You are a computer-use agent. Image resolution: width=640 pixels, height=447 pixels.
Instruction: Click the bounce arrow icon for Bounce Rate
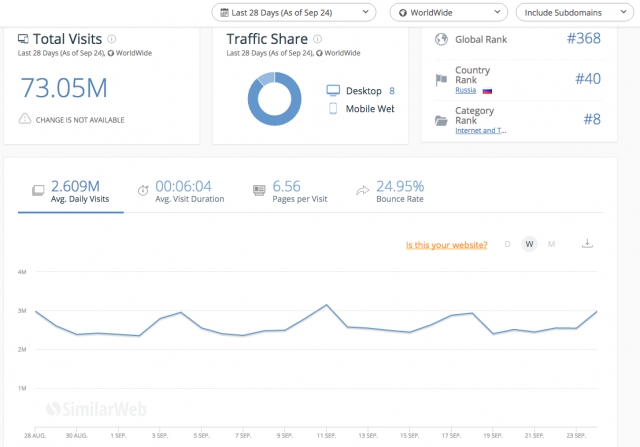click(x=362, y=190)
